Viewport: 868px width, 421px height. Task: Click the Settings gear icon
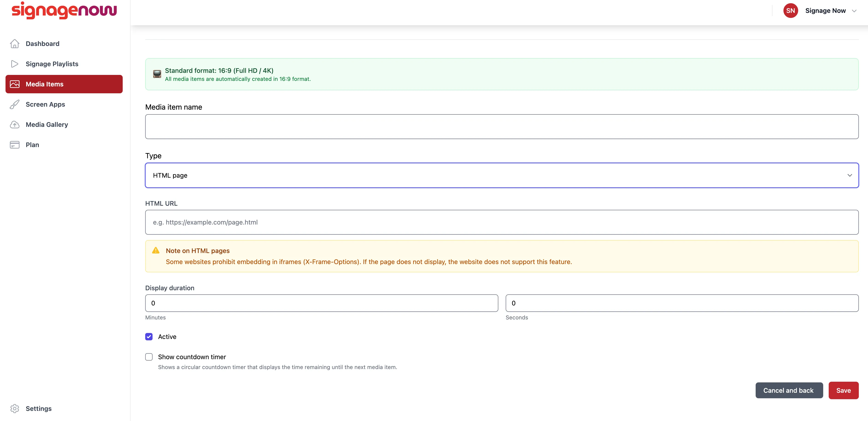click(14, 408)
